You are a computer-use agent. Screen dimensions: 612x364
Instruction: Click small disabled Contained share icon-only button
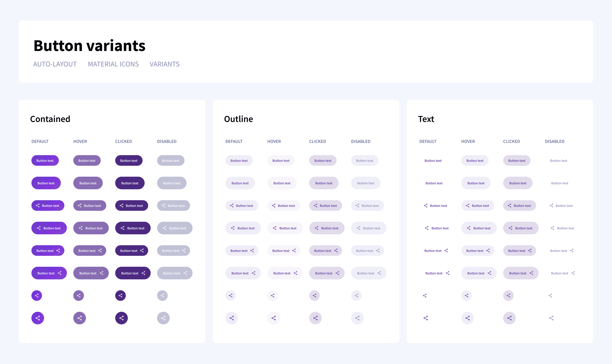(162, 296)
